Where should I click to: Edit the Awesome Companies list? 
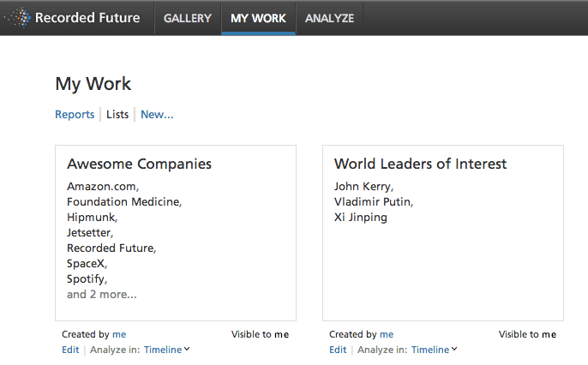pos(70,350)
